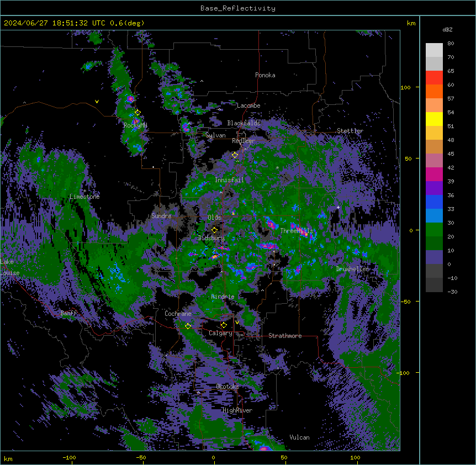Click the yellow V marker northwest of RockyMH
Viewport: 476px width, 465px height.
(x=97, y=102)
